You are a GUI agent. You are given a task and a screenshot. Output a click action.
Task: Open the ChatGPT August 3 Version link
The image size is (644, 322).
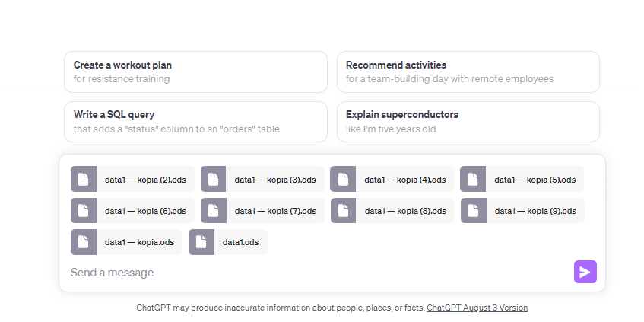477,308
